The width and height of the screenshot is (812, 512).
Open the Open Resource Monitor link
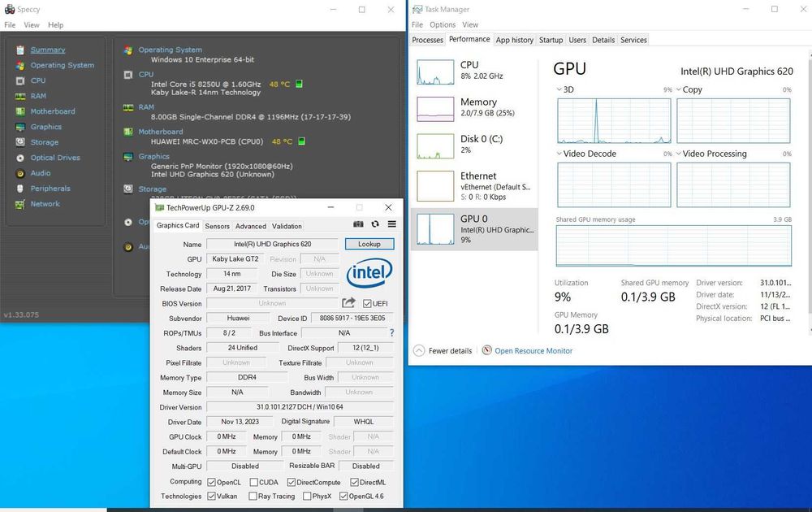(x=533, y=351)
